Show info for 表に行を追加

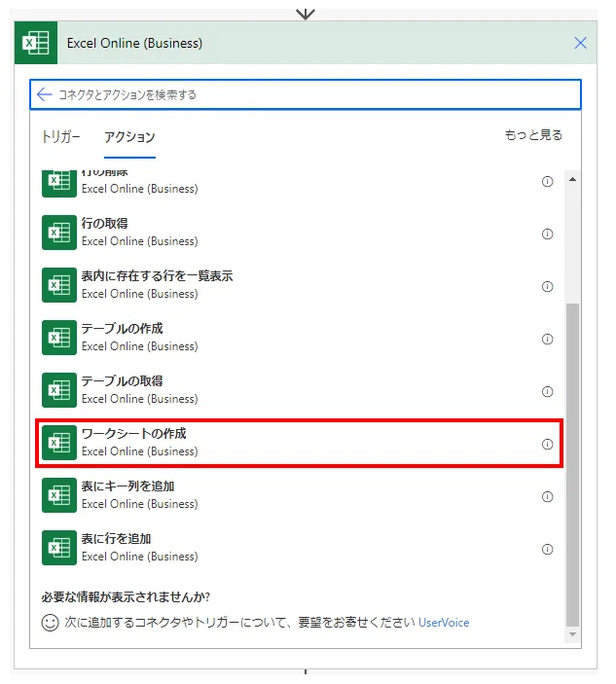[547, 549]
